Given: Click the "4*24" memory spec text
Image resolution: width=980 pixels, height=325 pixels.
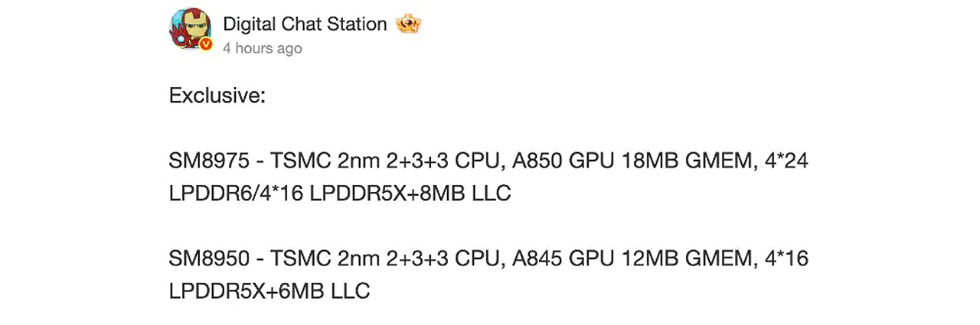Looking at the screenshot, I should (786, 161).
